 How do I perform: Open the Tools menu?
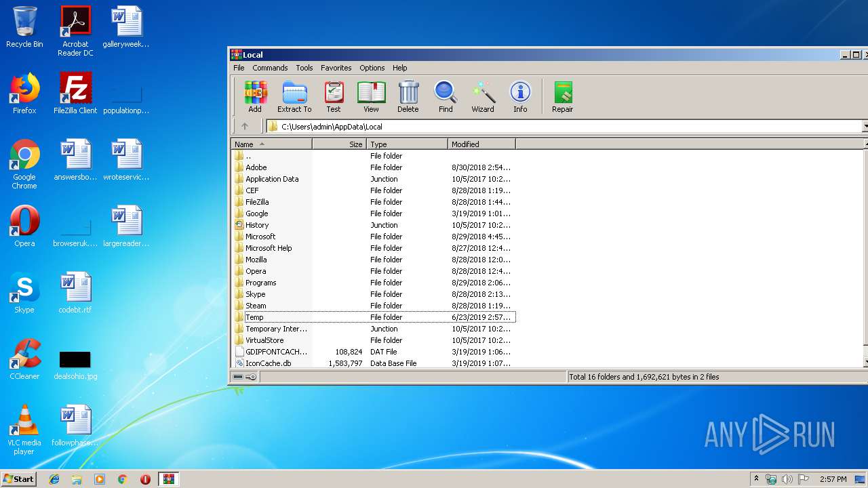pyautogui.click(x=304, y=68)
